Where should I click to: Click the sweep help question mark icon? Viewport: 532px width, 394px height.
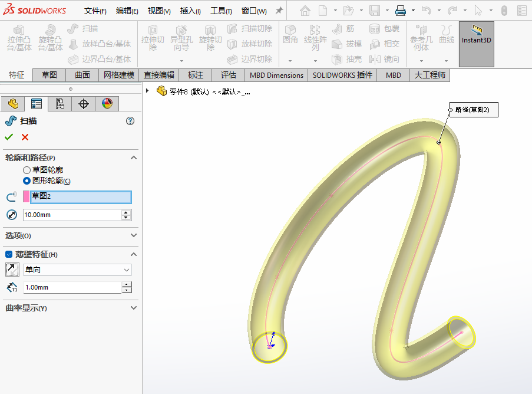[130, 121]
